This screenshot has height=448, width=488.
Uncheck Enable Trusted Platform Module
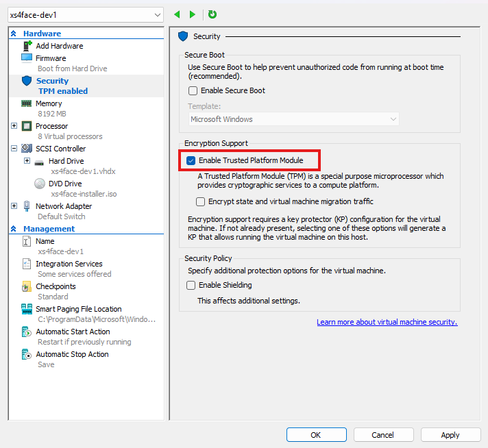coord(191,160)
